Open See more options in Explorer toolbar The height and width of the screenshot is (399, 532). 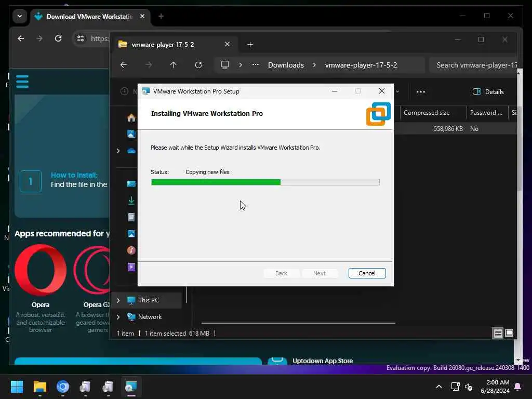pyautogui.click(x=421, y=91)
